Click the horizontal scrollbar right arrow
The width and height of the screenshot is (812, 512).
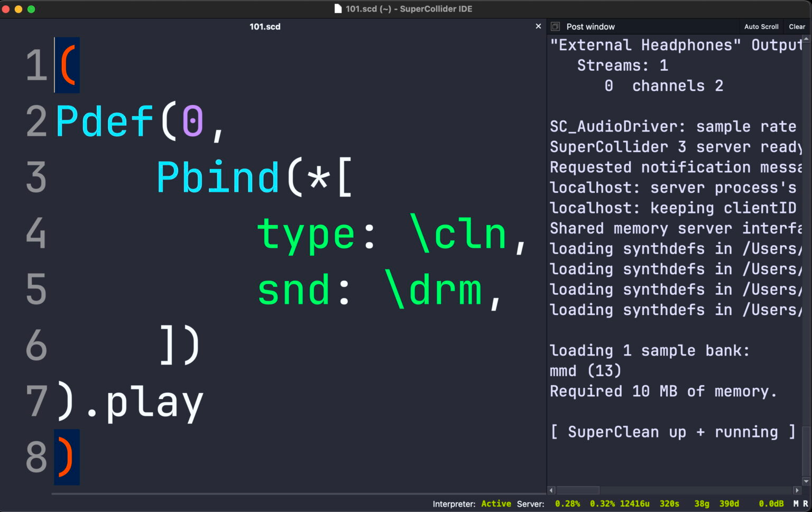click(797, 490)
